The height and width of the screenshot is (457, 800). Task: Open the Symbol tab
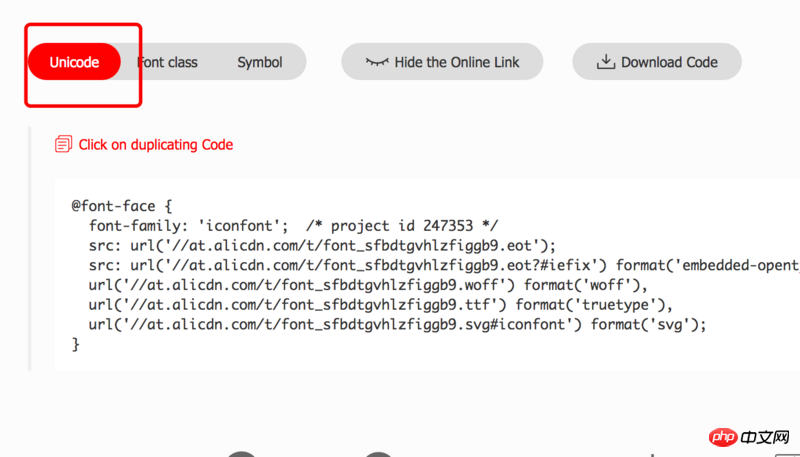point(260,62)
